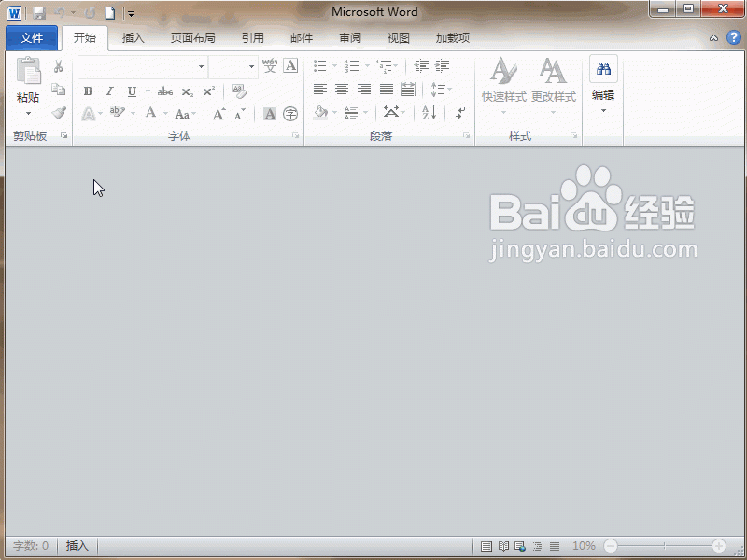Toggle show/hide paragraph marks
The image size is (747, 560).
[x=460, y=112]
